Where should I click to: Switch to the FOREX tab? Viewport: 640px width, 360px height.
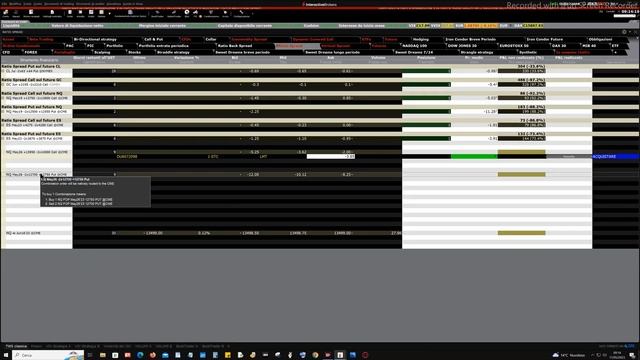pos(31,53)
